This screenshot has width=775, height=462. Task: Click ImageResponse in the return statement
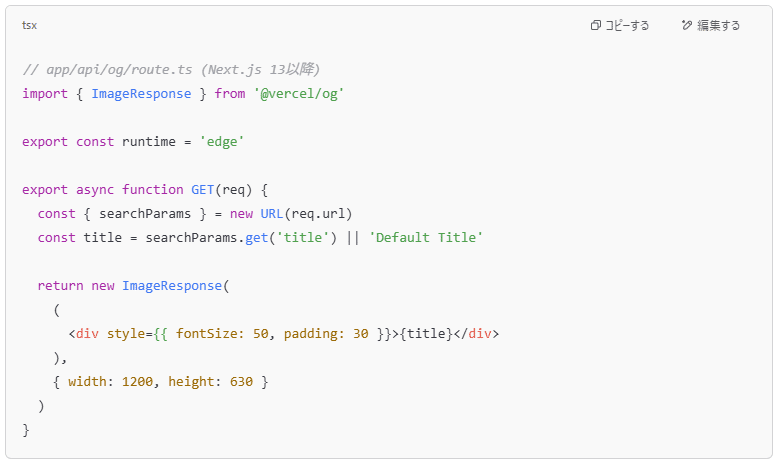[172, 286]
